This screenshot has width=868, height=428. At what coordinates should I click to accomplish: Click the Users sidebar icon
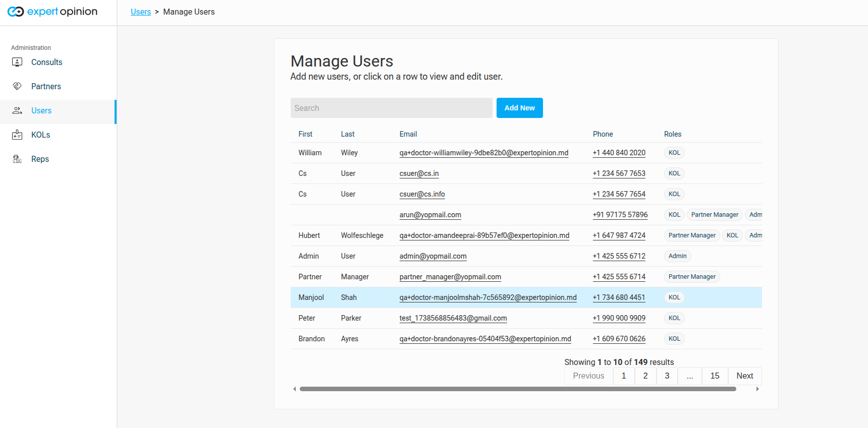click(17, 110)
